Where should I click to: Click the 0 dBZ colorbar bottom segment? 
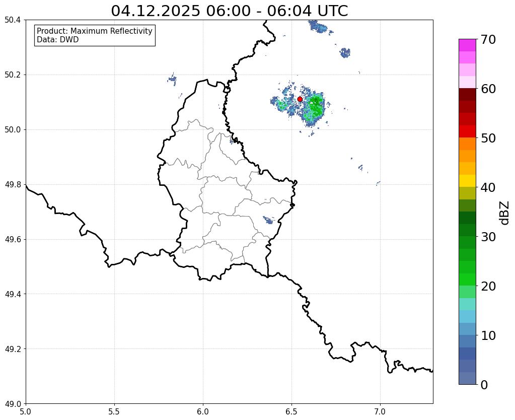click(x=467, y=378)
